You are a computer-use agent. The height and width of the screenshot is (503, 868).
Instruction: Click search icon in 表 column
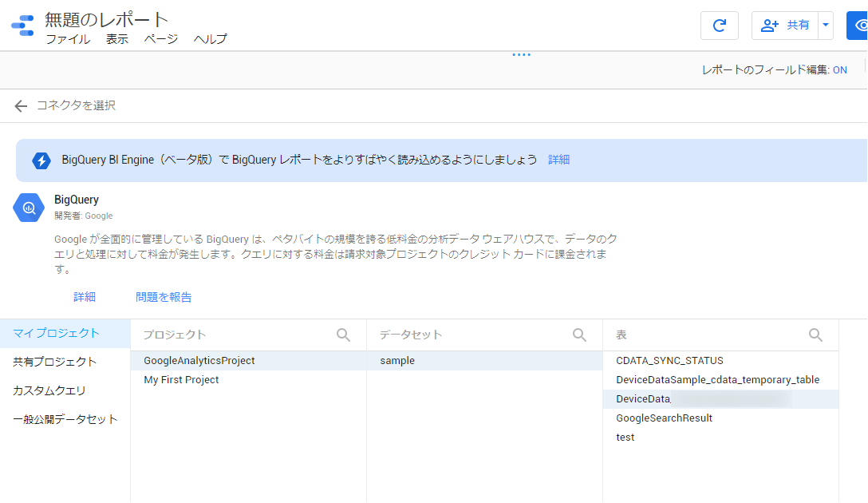pyautogui.click(x=815, y=335)
